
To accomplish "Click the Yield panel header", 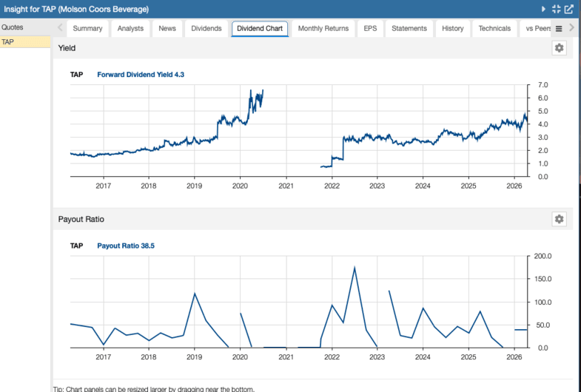I will 313,48.
